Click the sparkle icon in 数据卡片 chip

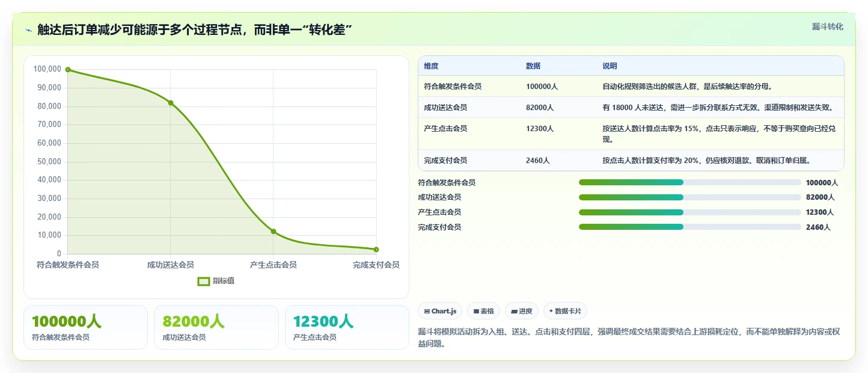pyautogui.click(x=551, y=311)
